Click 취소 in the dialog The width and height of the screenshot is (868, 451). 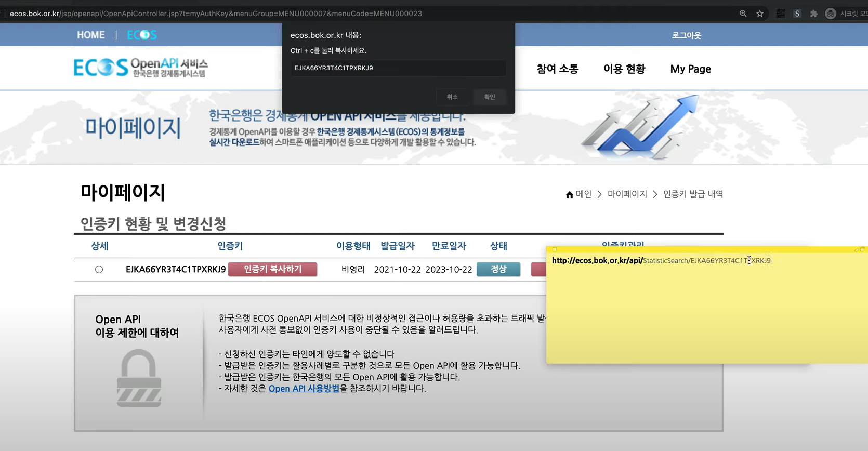point(452,97)
